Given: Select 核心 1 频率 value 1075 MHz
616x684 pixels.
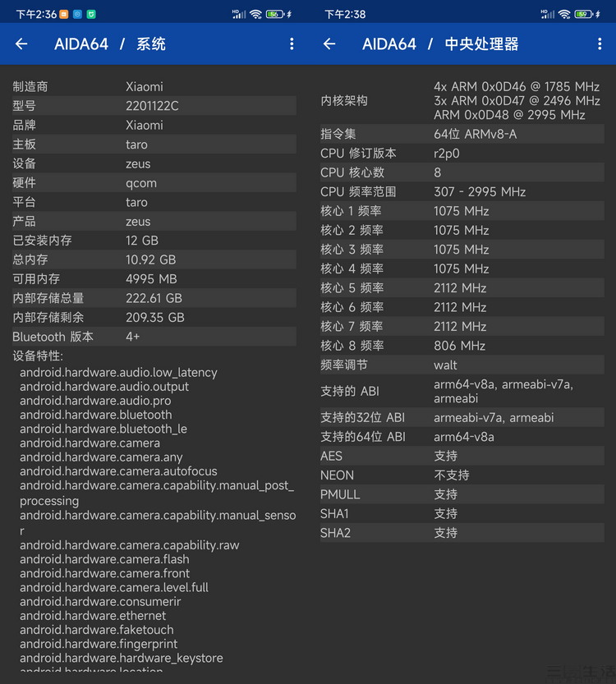Looking at the screenshot, I should click(461, 211).
